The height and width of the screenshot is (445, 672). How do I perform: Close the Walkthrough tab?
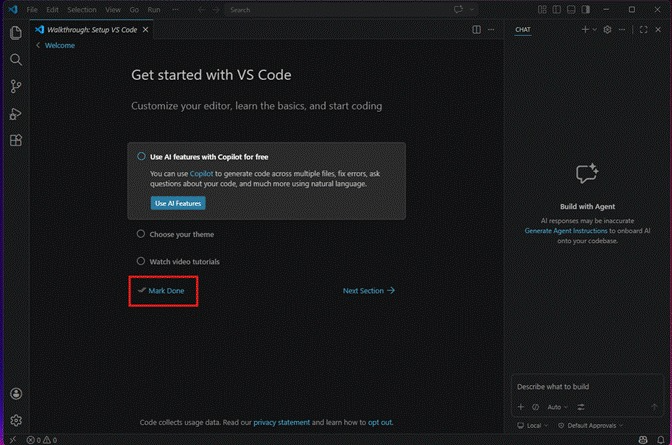point(146,30)
